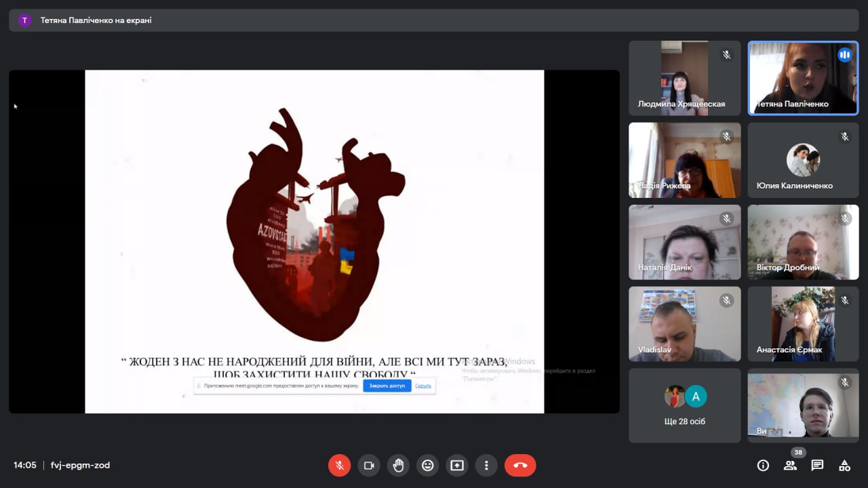Select Тетяна Павліченко's video tile

(x=803, y=78)
